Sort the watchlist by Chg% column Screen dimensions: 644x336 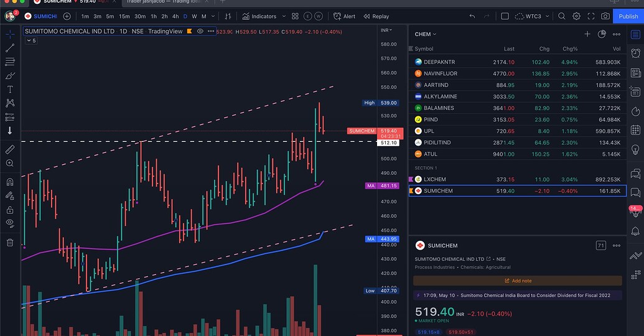(x=570, y=49)
